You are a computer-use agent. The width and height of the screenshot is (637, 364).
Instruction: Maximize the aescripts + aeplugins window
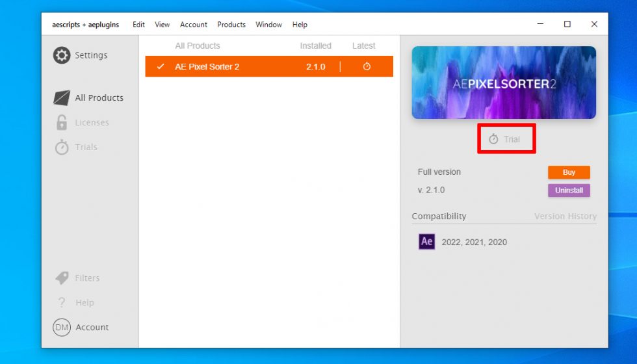click(x=567, y=24)
